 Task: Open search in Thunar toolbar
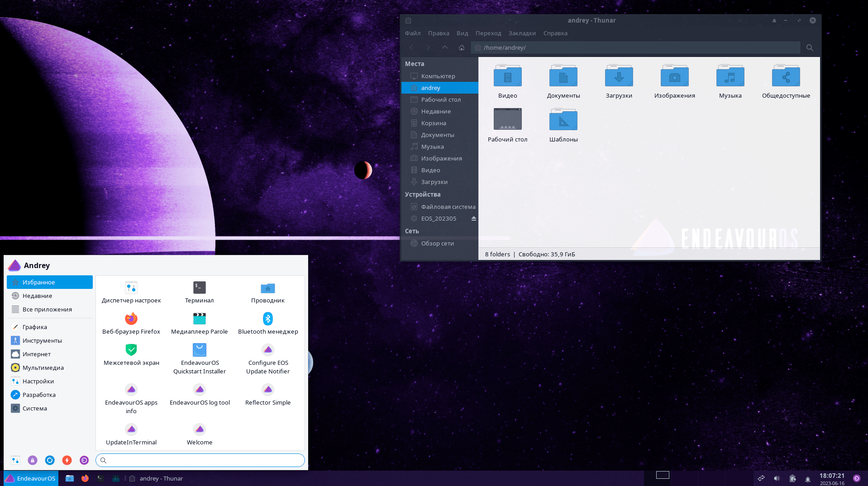(x=810, y=47)
